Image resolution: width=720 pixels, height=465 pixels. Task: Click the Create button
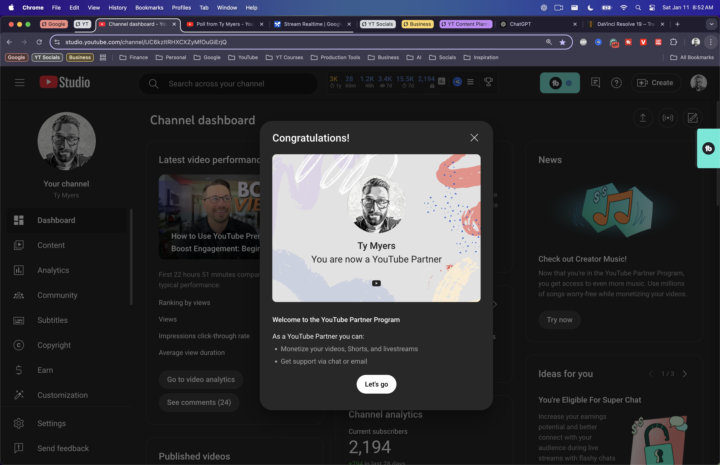656,83
